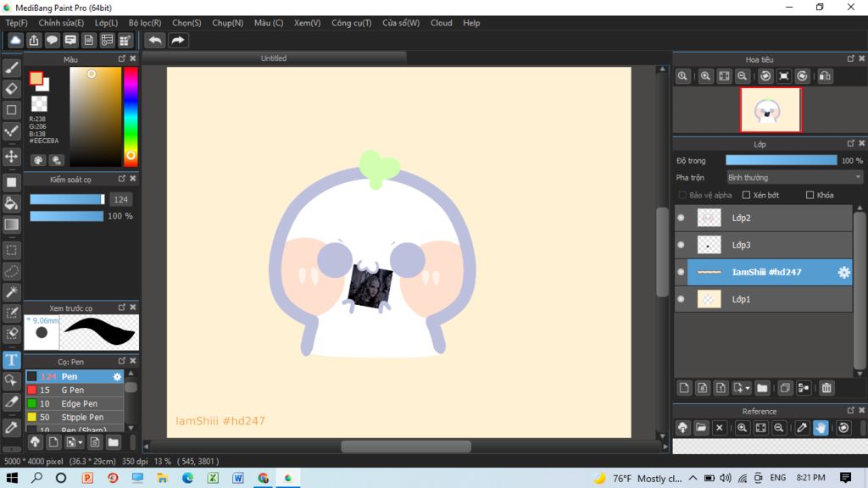Toggle the Bảo vệ alpha checkbox
The height and width of the screenshot is (488, 868).
click(682, 196)
